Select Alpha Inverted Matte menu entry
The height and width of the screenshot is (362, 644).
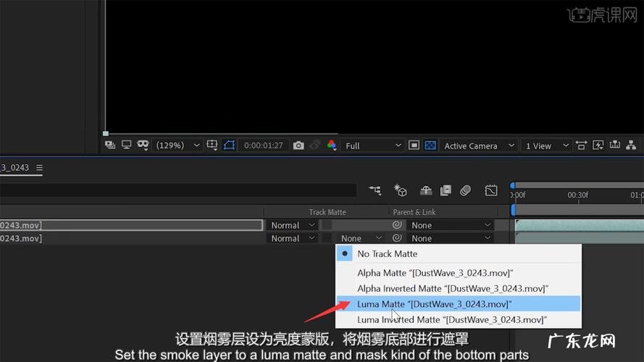[x=452, y=289]
